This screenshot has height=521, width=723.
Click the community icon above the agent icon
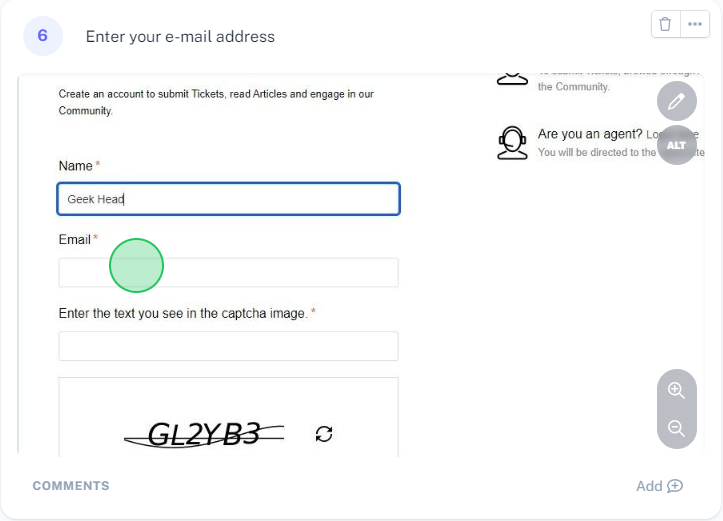tap(512, 78)
